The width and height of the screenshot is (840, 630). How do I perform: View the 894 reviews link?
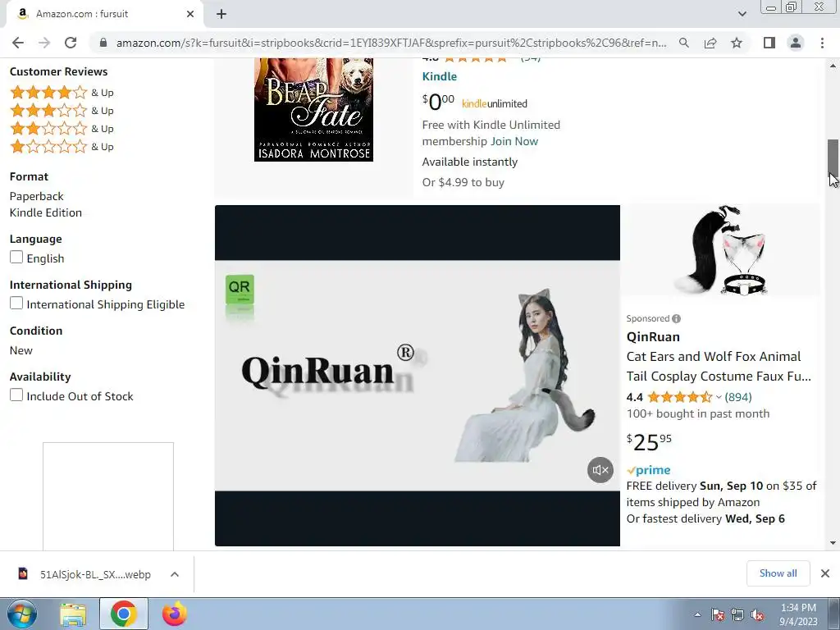coord(737,397)
